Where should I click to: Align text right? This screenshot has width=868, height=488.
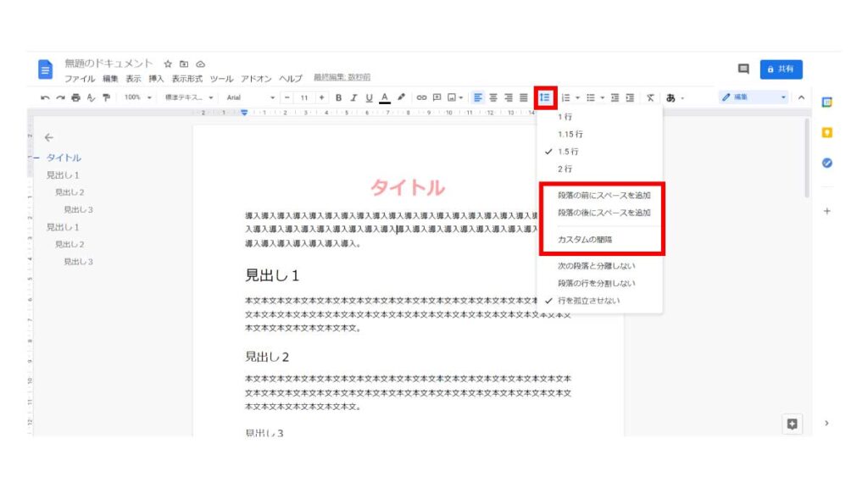tap(509, 98)
